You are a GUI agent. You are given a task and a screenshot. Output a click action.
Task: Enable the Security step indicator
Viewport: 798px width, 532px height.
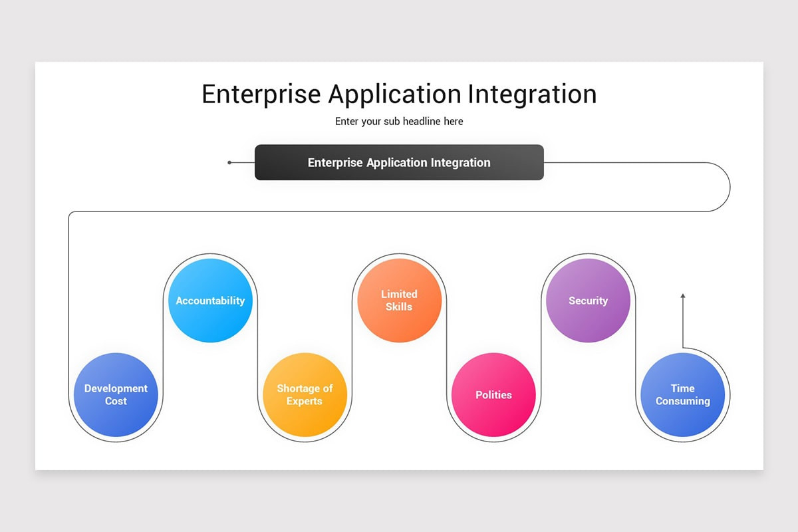(x=588, y=301)
